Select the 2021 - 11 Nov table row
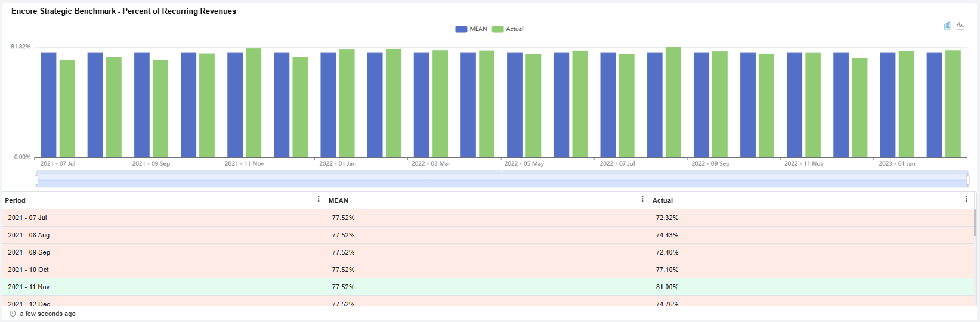This screenshot has height=322, width=980. coord(29,287)
